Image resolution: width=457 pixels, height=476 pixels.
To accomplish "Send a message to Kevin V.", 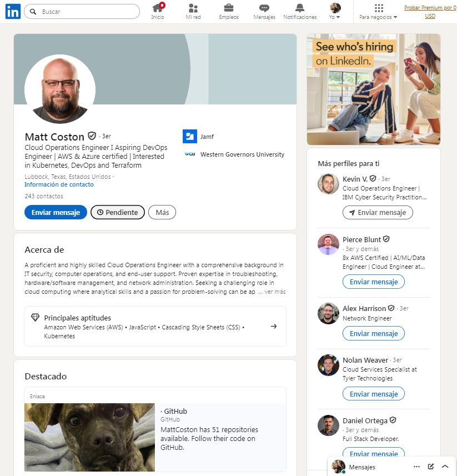I will [378, 213].
